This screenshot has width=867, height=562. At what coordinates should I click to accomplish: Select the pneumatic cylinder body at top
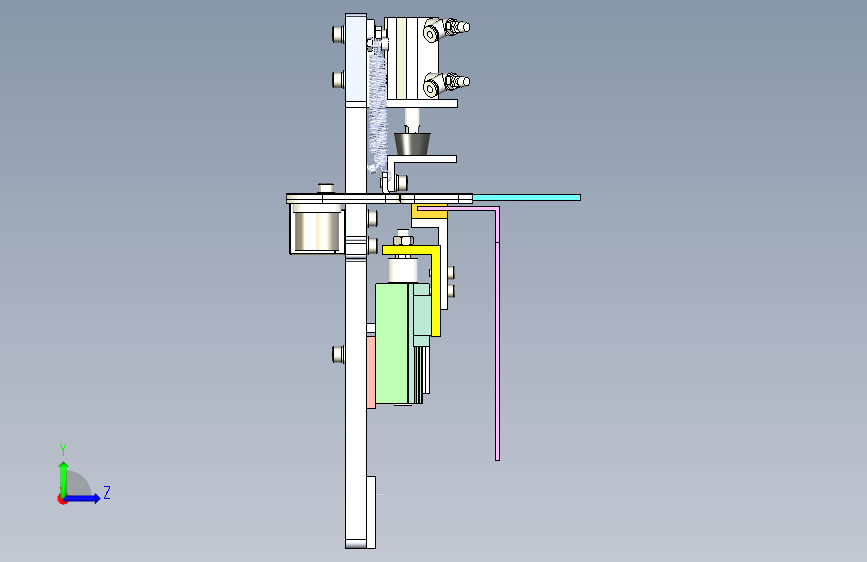412,58
